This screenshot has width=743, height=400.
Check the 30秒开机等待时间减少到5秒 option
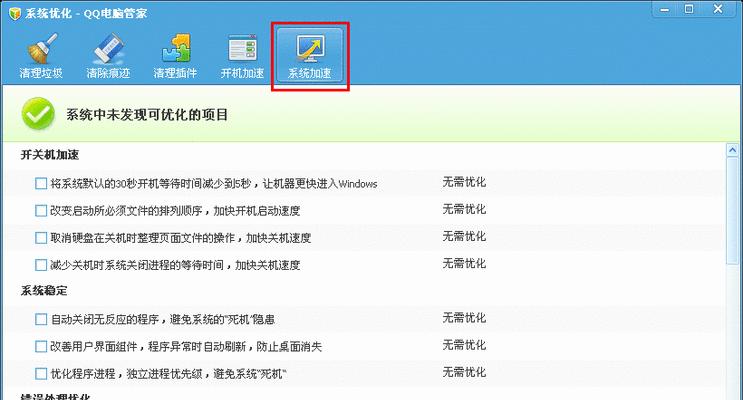coord(41,183)
